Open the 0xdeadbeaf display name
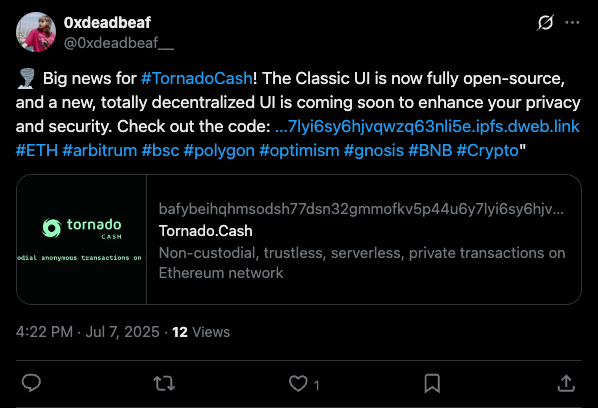 (107, 23)
